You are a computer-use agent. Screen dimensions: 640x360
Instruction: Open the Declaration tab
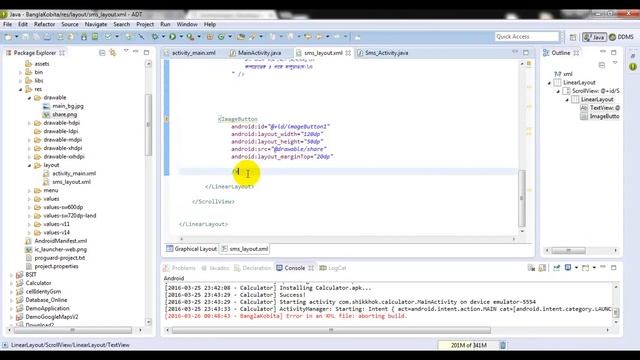click(253, 268)
